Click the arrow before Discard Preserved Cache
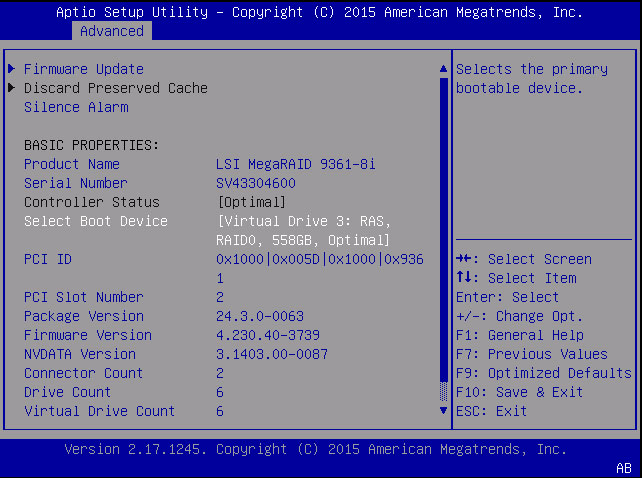This screenshot has height=478, width=642. click(x=11, y=87)
